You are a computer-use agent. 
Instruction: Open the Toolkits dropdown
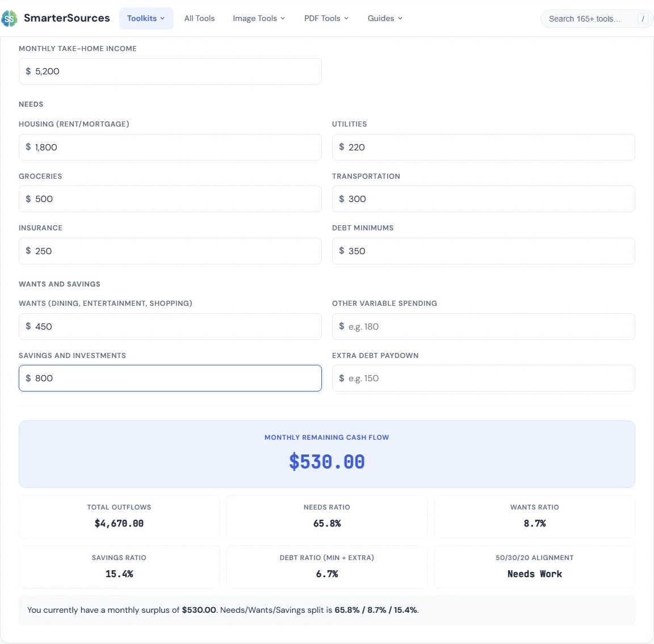146,18
